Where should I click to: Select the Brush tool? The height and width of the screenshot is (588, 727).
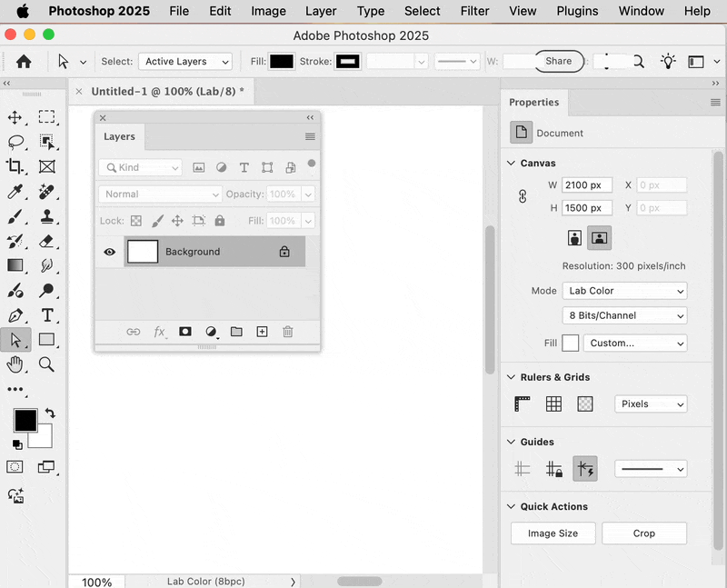click(x=15, y=216)
